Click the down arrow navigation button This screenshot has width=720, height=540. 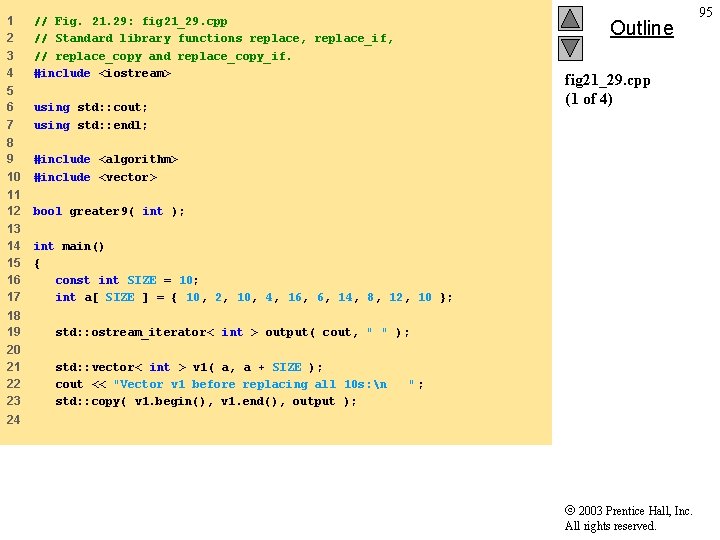point(570,49)
